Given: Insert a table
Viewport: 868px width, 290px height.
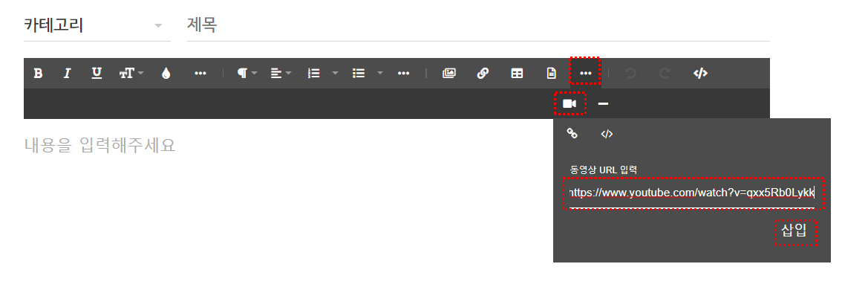Looking at the screenshot, I should [517, 73].
